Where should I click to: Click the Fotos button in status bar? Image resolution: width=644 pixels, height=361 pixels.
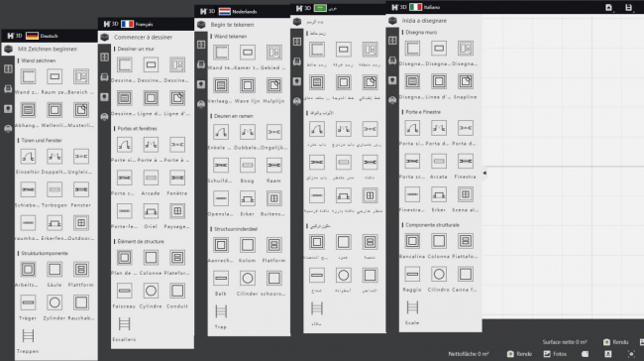click(x=555, y=354)
